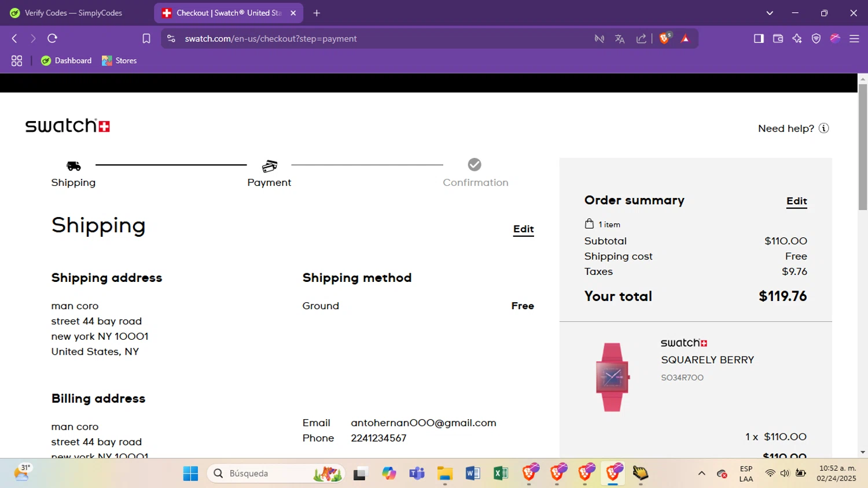Click the Payment step label

click(x=270, y=183)
